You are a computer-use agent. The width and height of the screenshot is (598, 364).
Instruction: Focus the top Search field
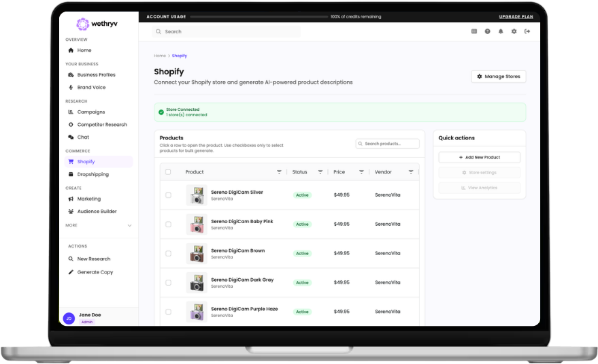tap(226, 32)
